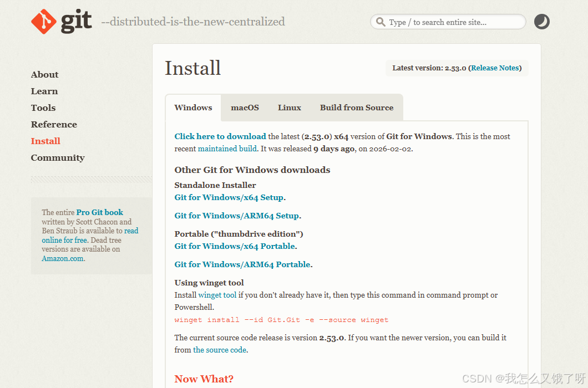Click the 'Portable ("thumbdrive edition")' subheading
Viewport: 588px width, 388px height.
[x=239, y=234]
